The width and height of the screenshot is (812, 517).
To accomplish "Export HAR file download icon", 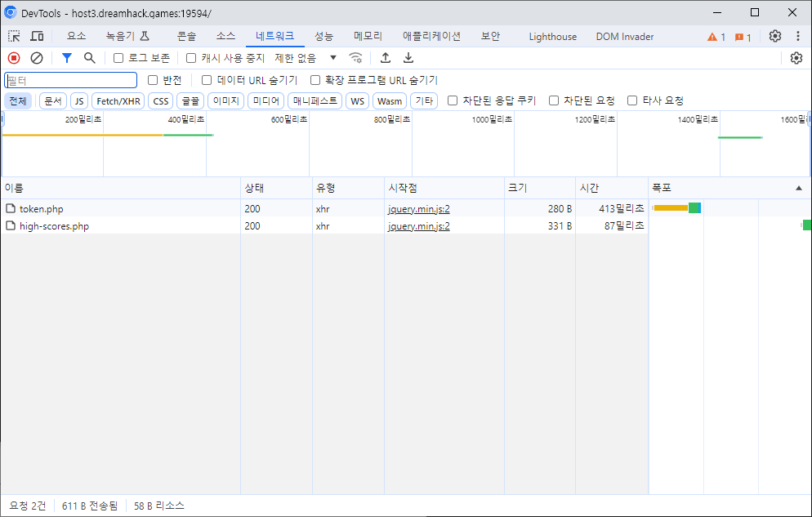I will tap(408, 58).
